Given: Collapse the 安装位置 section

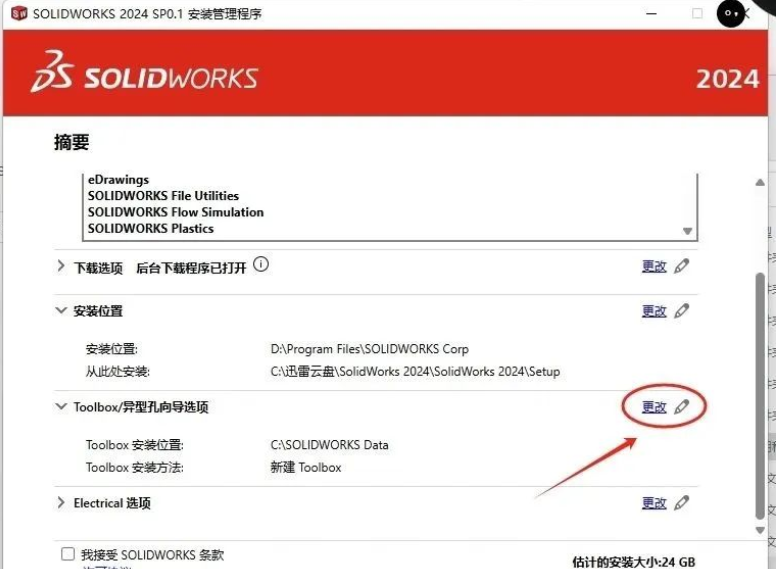Looking at the screenshot, I should tap(61, 311).
